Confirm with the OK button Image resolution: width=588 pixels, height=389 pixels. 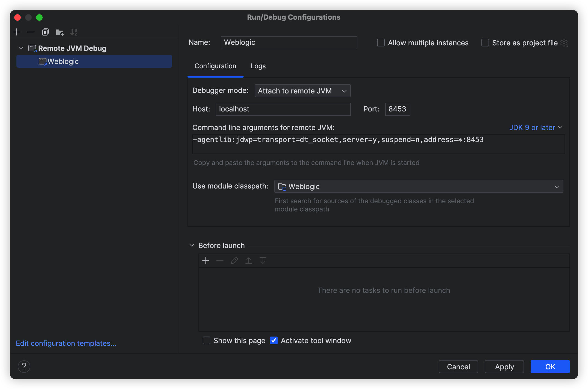pos(550,367)
